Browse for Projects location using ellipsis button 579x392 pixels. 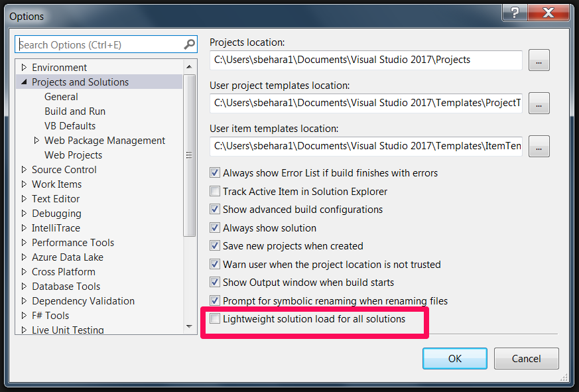(539, 60)
